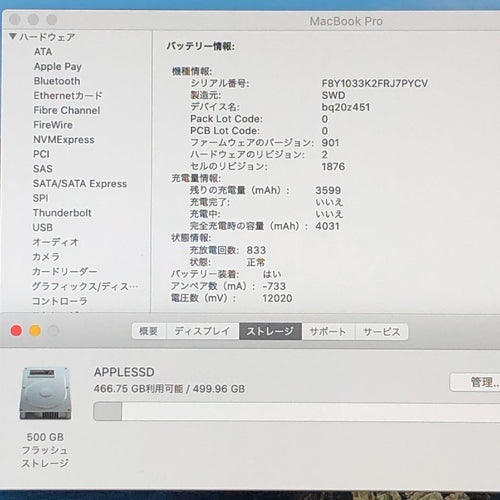The height and width of the screenshot is (500, 500).
Task: Click 466.75 GB利用可能 storage text
Action: pos(138,389)
